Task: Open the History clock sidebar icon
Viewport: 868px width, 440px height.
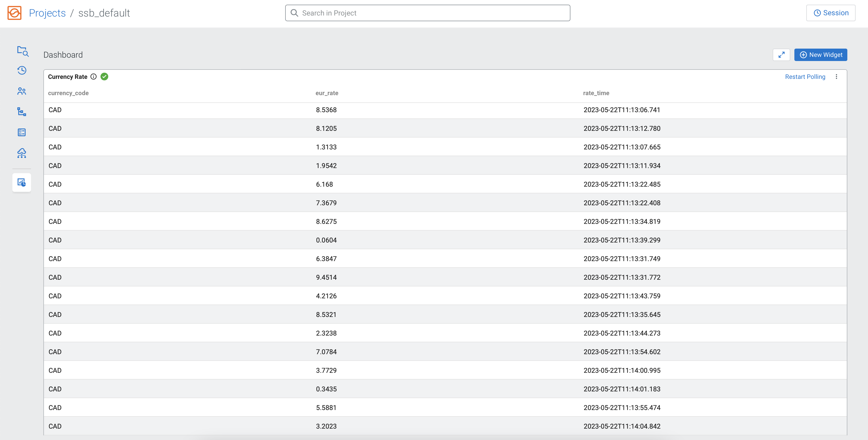Action: click(x=22, y=70)
